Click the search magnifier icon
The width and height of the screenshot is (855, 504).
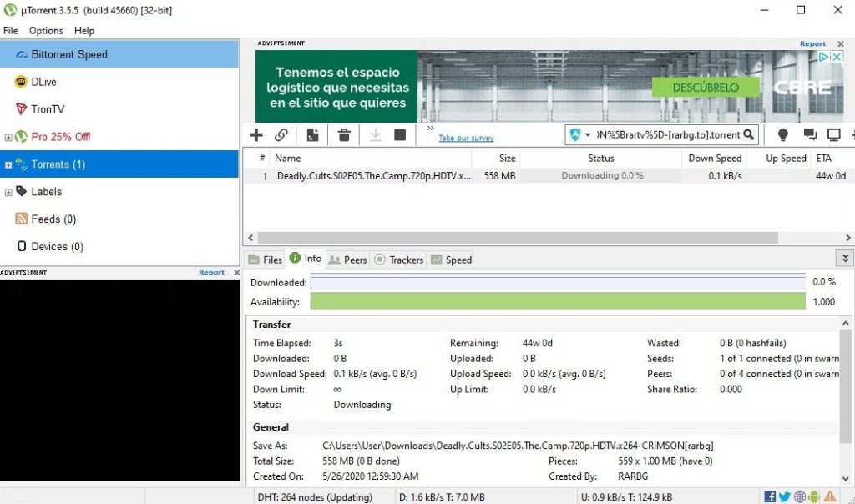749,134
